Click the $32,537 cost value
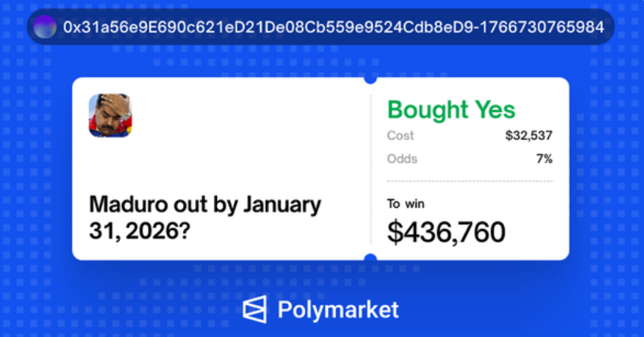 point(528,135)
